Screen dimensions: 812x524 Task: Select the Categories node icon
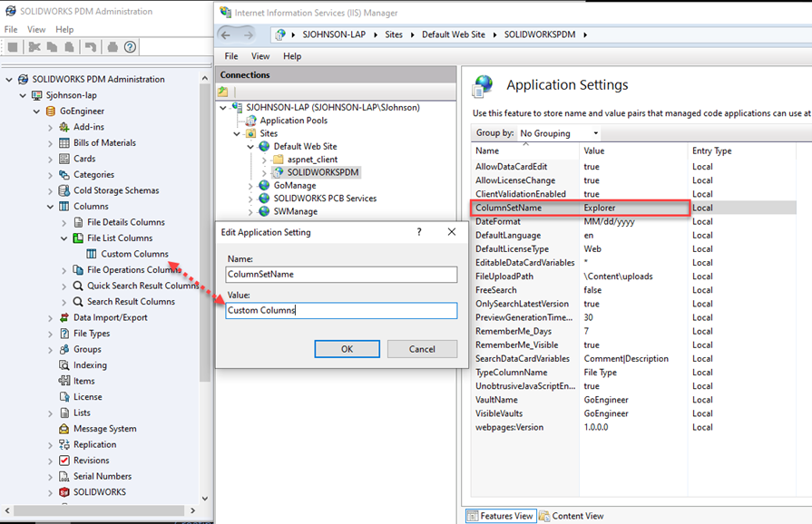pyautogui.click(x=64, y=175)
